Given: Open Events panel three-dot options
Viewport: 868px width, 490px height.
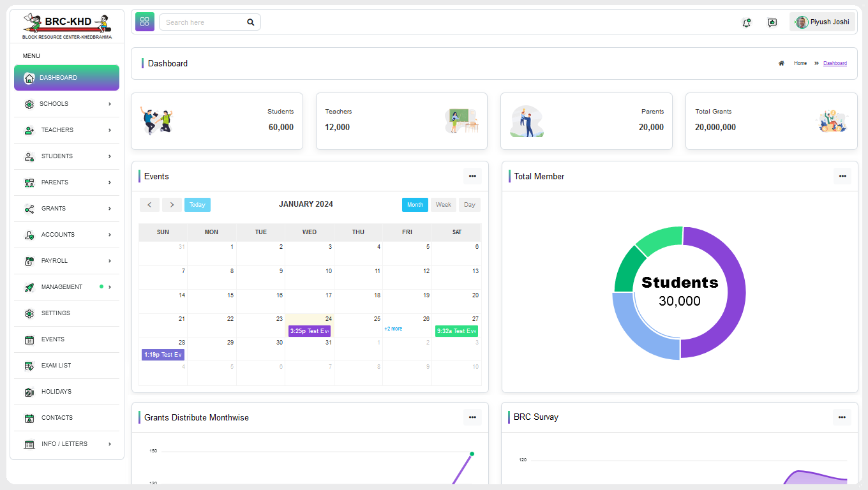Looking at the screenshot, I should [472, 176].
